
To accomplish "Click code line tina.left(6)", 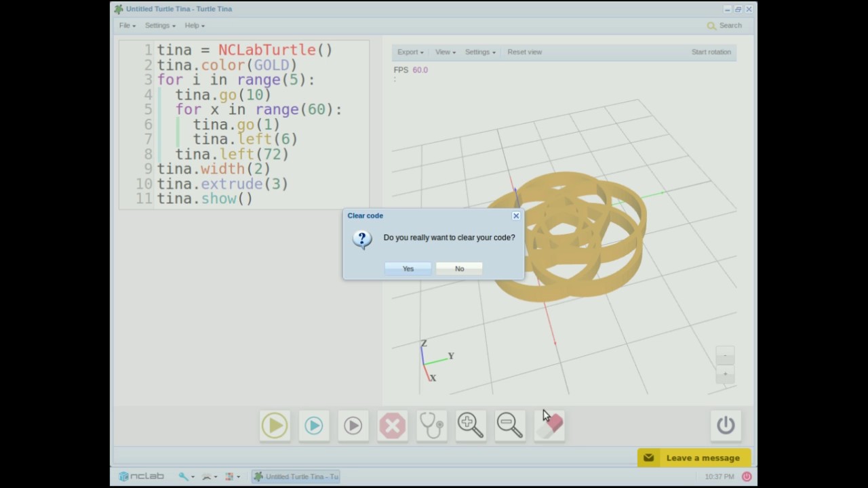I will click(245, 140).
